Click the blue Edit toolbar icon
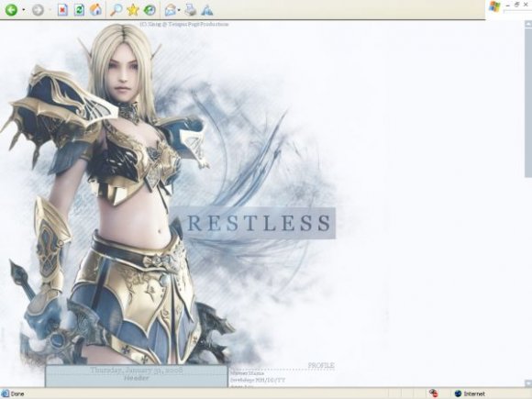The image size is (532, 399). [x=207, y=10]
